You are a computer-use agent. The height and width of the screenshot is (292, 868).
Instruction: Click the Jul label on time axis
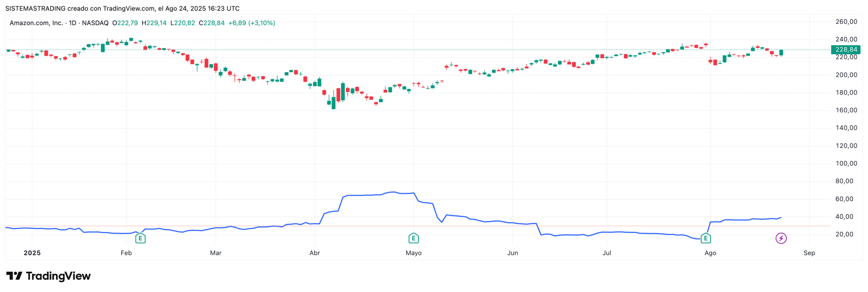point(607,253)
